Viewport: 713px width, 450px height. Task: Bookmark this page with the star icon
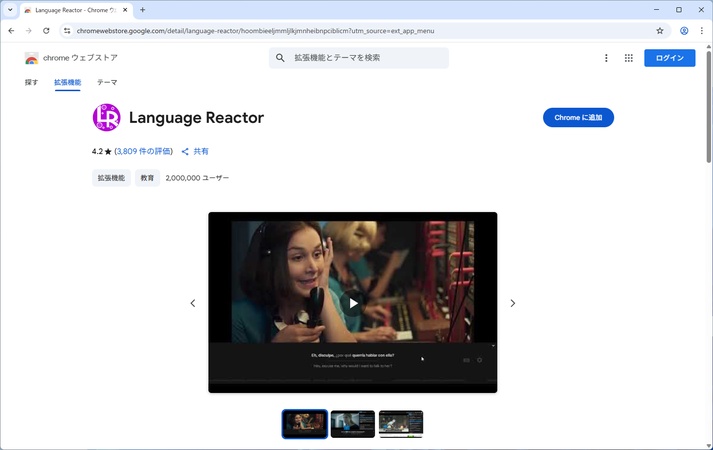[x=660, y=31]
